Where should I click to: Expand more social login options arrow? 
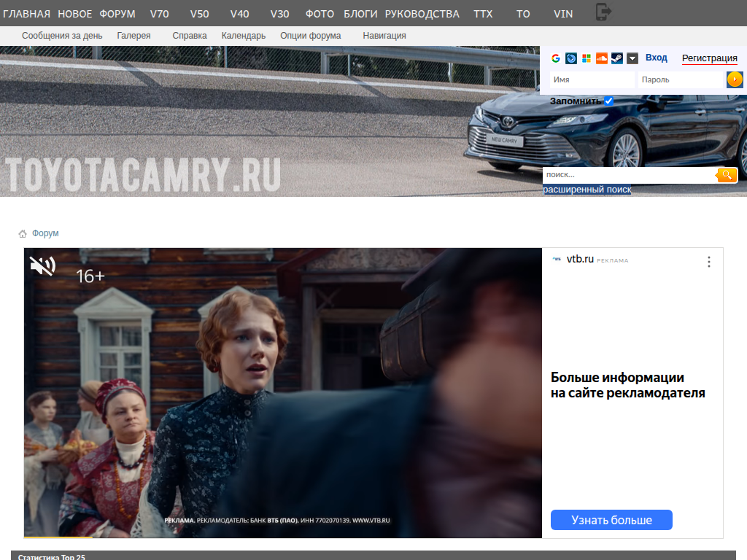(x=632, y=58)
